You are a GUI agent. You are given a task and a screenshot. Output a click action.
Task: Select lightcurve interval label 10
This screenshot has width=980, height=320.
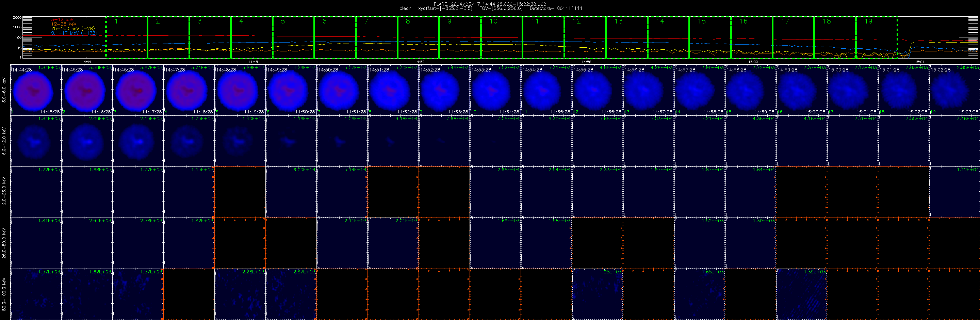pyautogui.click(x=493, y=21)
